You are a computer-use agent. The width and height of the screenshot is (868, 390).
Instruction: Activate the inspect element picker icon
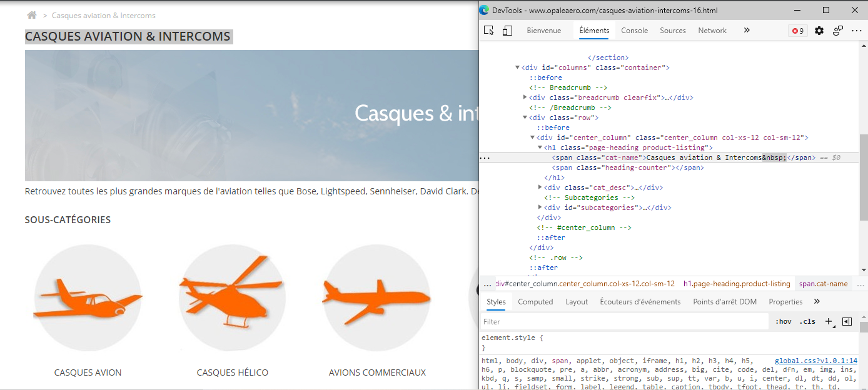coord(489,31)
